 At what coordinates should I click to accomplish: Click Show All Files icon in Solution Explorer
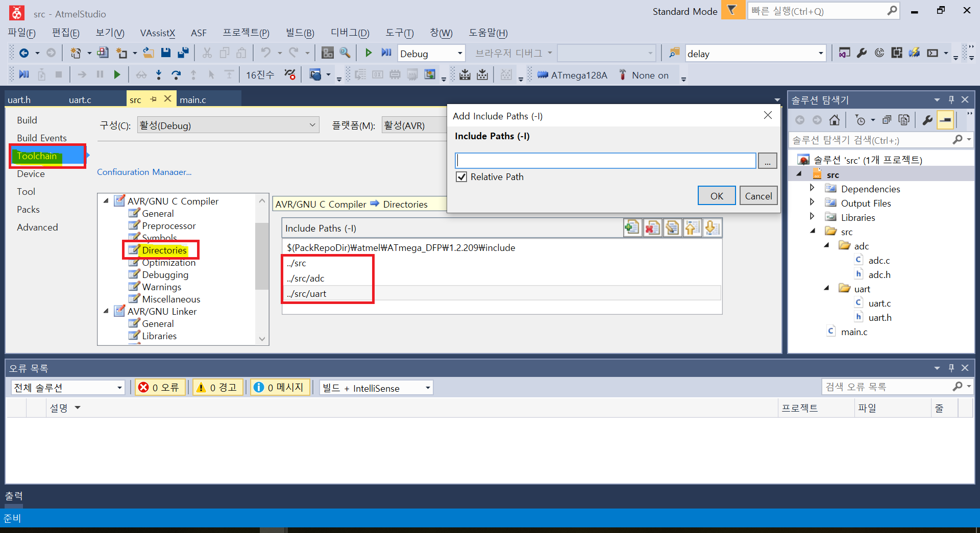(904, 120)
